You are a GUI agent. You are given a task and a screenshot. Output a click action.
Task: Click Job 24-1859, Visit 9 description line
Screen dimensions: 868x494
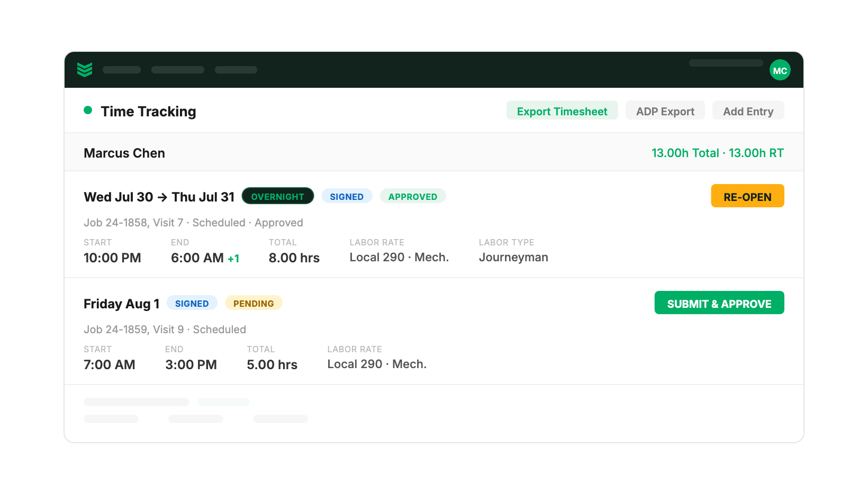(x=165, y=330)
